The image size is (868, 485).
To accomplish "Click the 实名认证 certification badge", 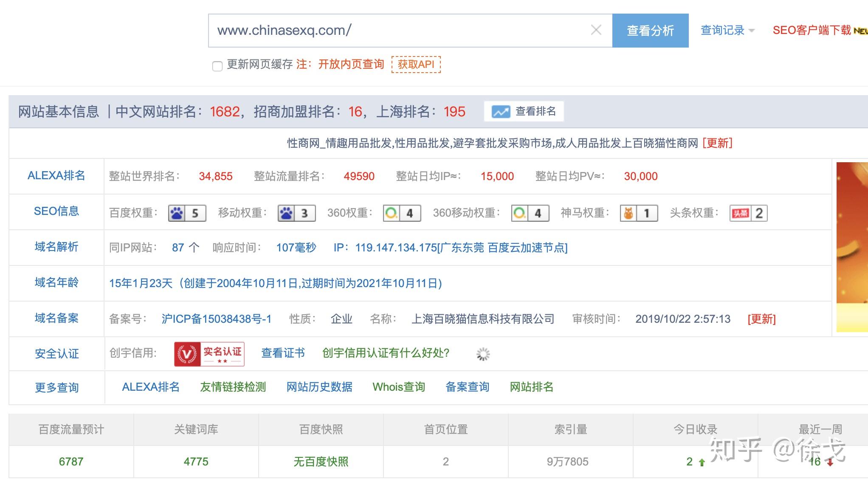I will tap(209, 354).
